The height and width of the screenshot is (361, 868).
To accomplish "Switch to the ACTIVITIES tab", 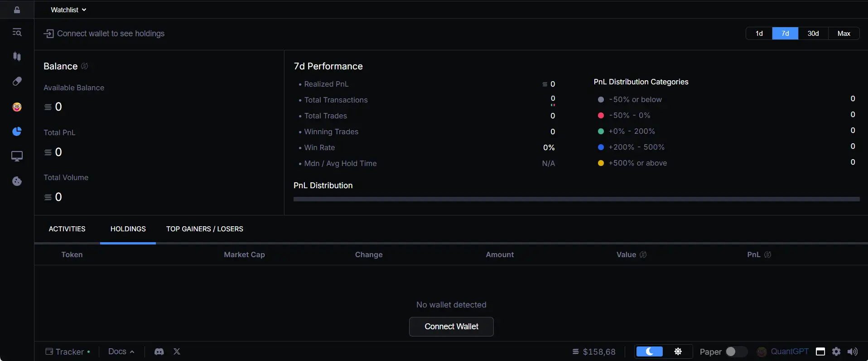I will [67, 229].
